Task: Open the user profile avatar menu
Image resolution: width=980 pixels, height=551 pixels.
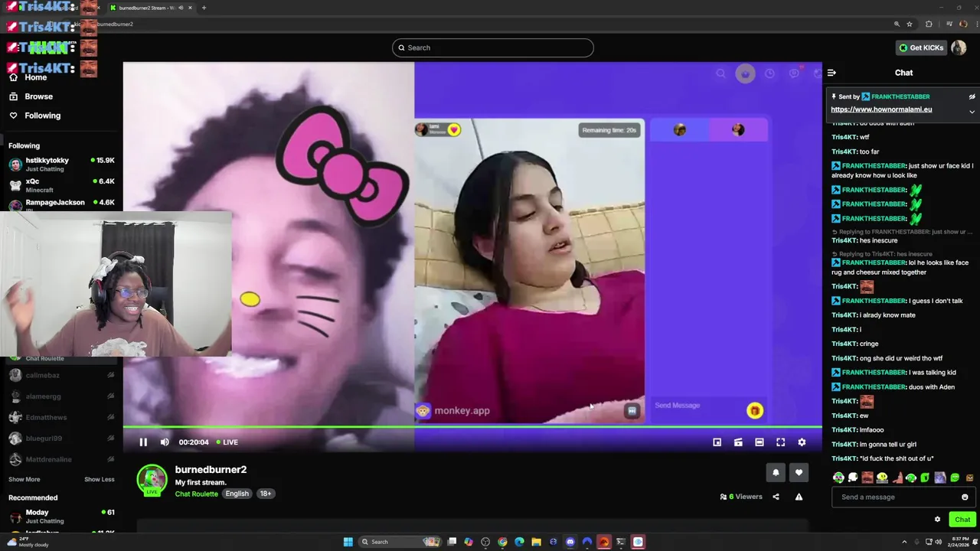Action: [959, 47]
